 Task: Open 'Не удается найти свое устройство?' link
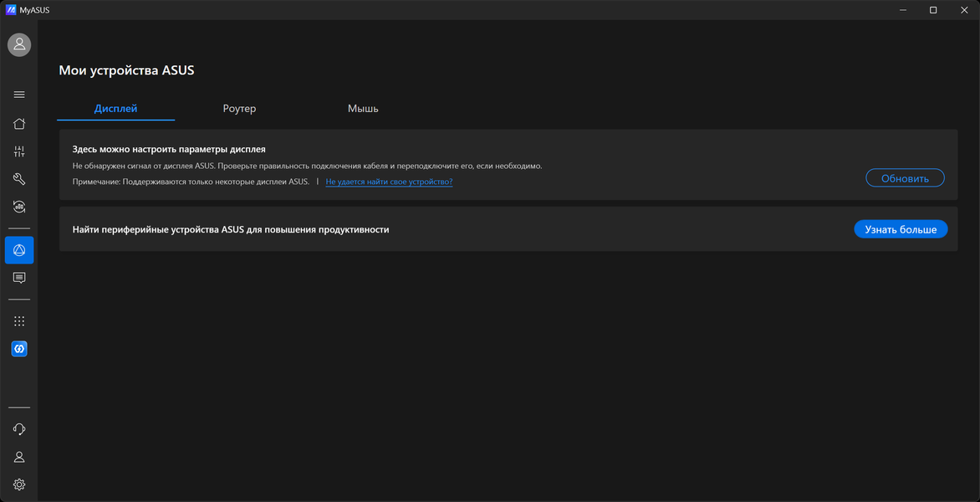pos(389,182)
